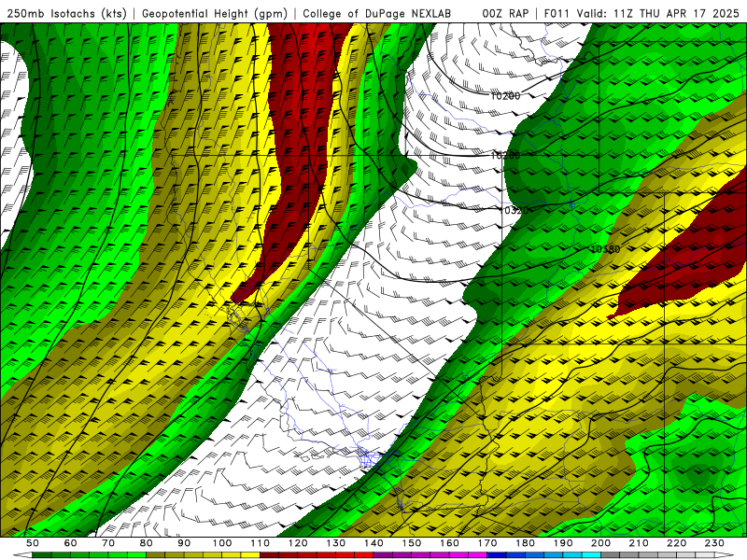Viewport: 747px width, 560px height.
Task: Click the 230 value on the color scale
Action: click(x=714, y=543)
